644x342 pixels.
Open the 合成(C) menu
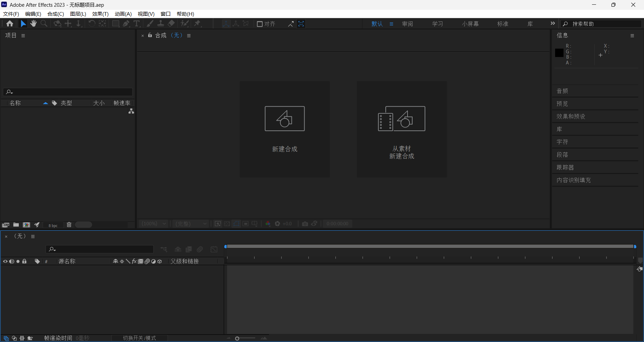pos(56,14)
